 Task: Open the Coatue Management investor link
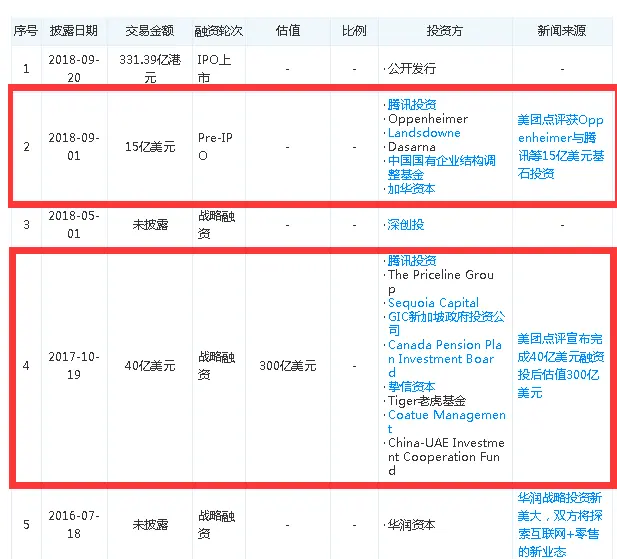click(x=447, y=422)
